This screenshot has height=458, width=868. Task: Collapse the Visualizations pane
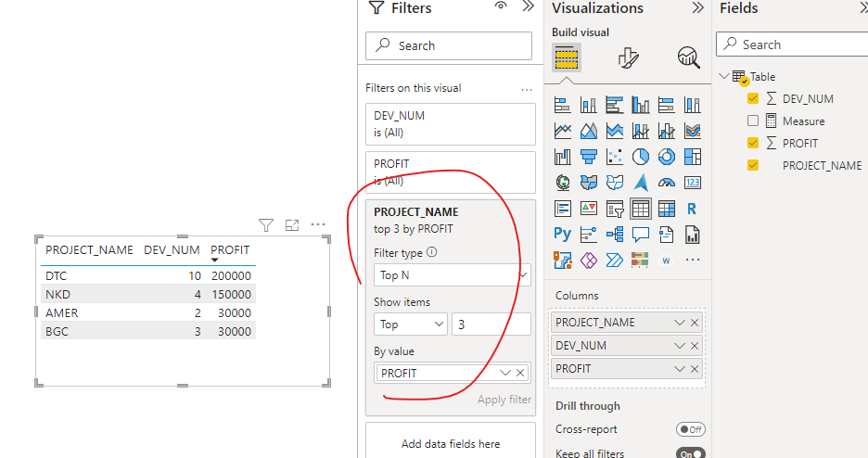tap(698, 7)
